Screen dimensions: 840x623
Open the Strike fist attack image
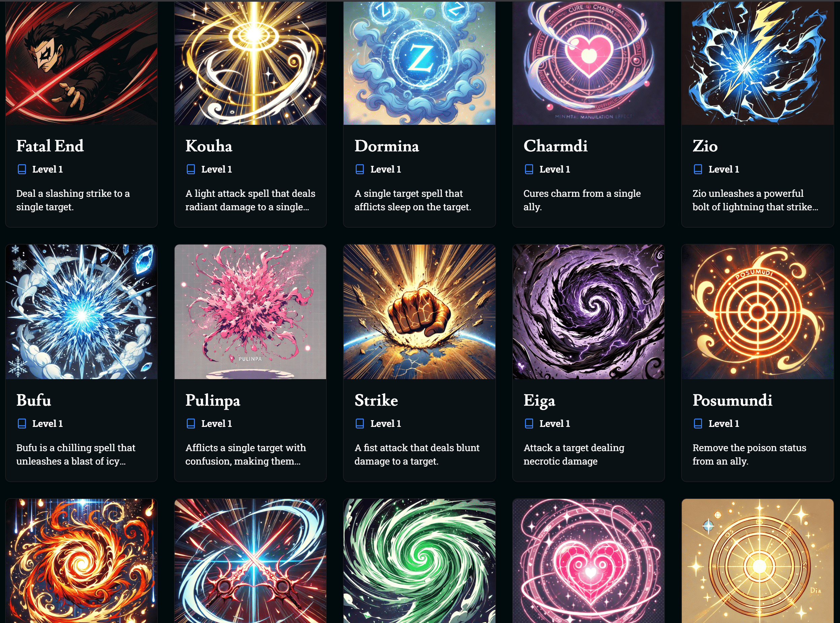pos(419,311)
